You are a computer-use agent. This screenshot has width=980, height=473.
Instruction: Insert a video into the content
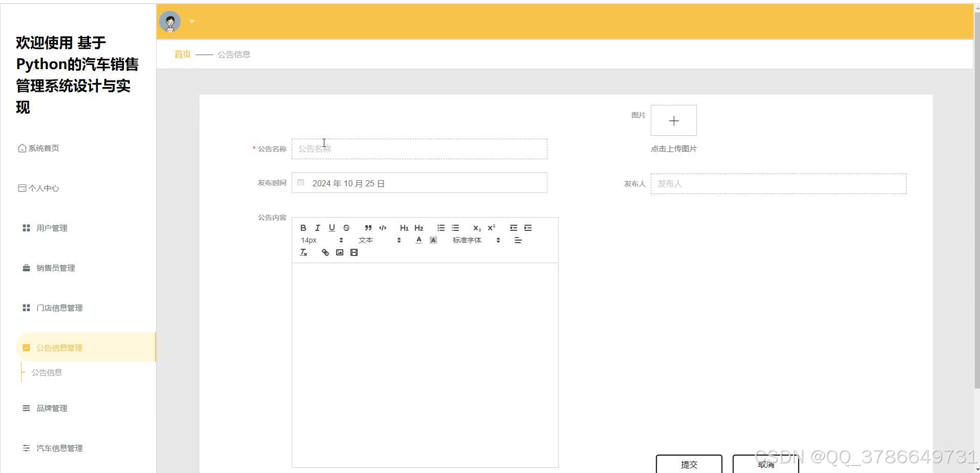point(353,252)
